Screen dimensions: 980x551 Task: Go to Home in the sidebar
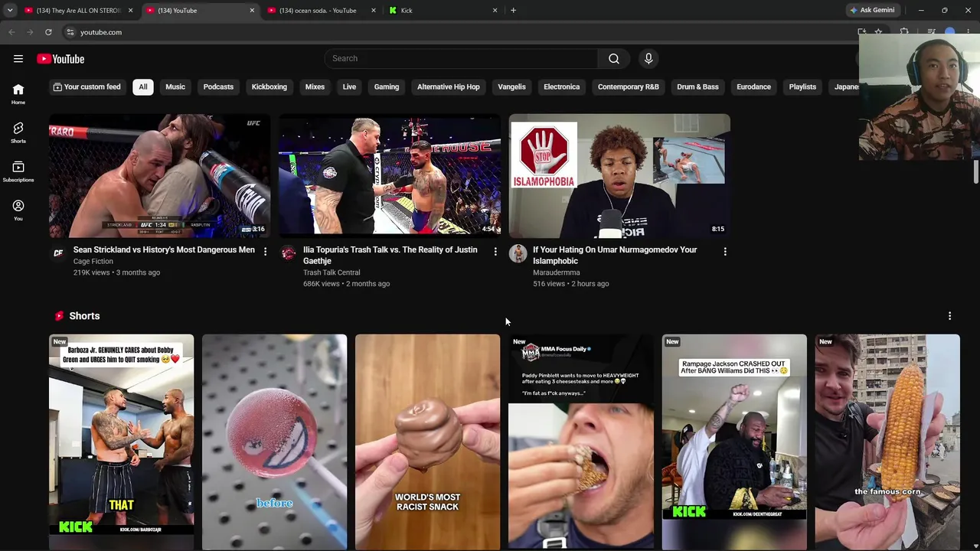[x=18, y=93]
